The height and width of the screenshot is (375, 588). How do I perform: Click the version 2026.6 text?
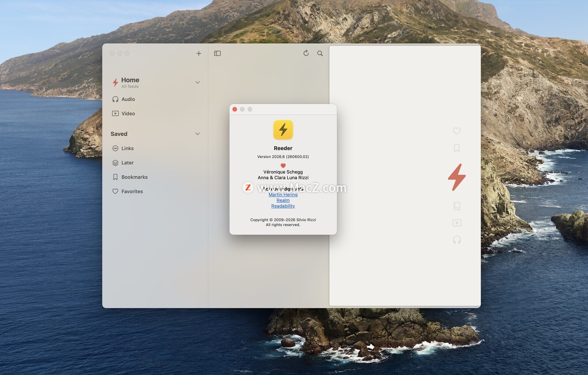(x=283, y=157)
